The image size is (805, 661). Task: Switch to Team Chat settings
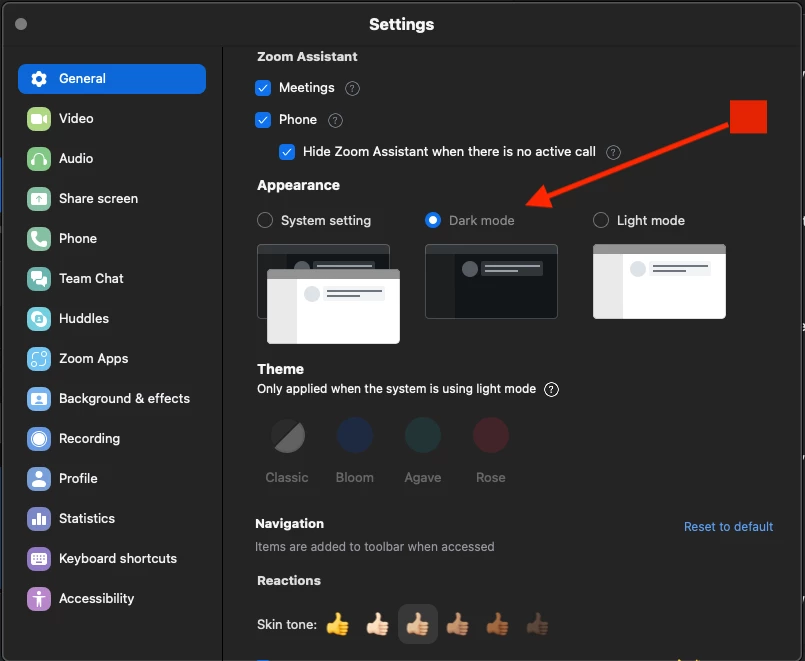(112, 279)
